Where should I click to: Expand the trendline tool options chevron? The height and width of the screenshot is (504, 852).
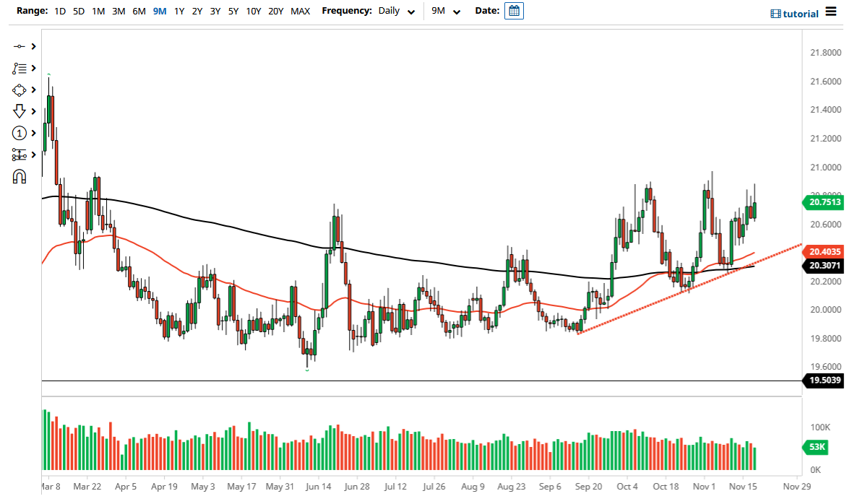point(33,45)
